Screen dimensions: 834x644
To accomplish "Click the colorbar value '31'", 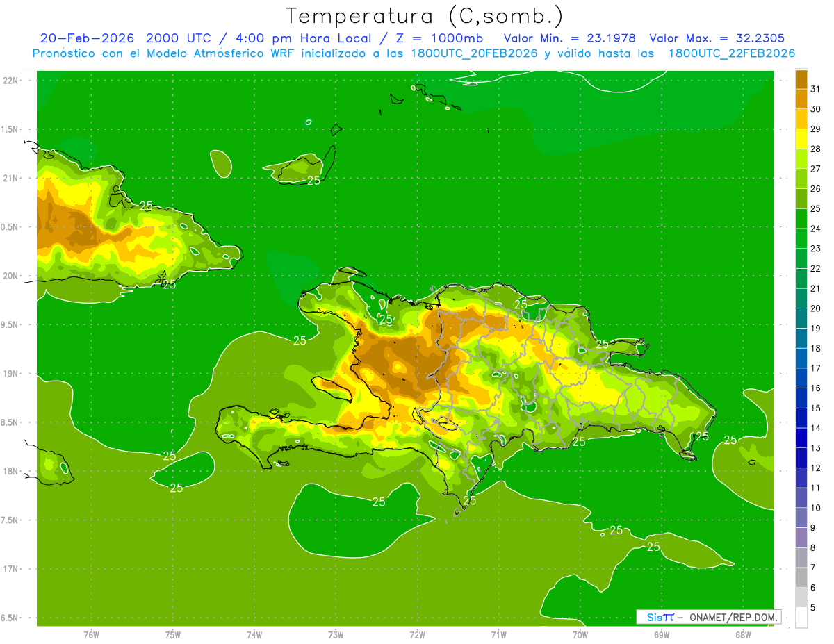I will click(816, 89).
